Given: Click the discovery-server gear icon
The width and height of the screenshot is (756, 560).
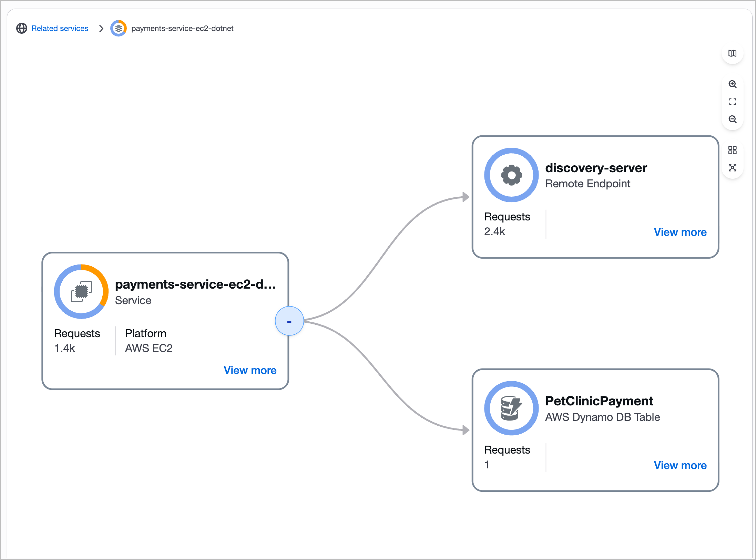Looking at the screenshot, I should click(511, 175).
